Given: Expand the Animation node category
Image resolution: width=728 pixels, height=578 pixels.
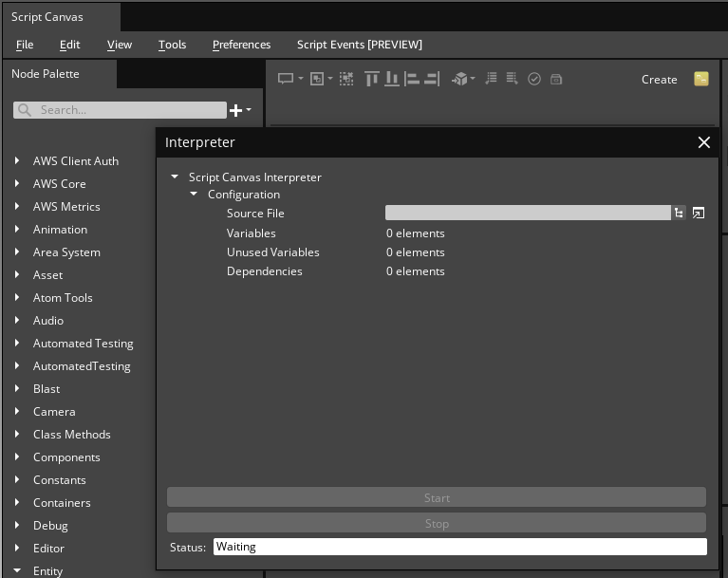Looking at the screenshot, I should (17, 230).
